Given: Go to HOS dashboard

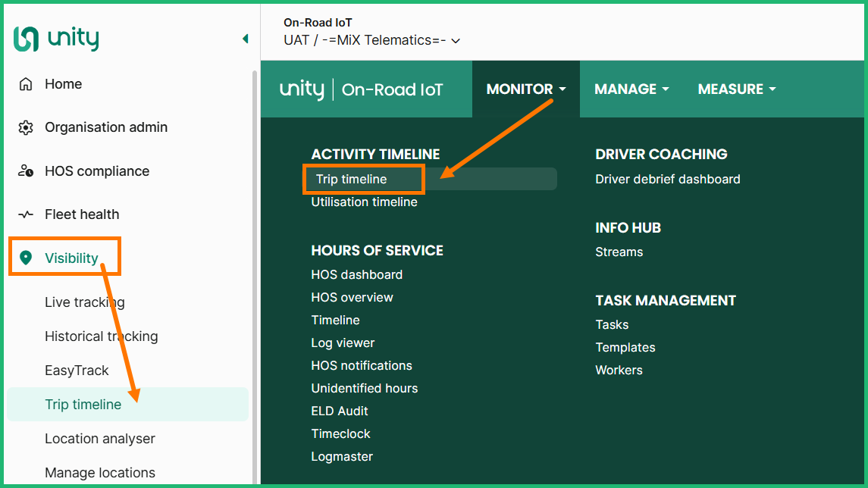Looking at the screenshot, I should (x=356, y=274).
